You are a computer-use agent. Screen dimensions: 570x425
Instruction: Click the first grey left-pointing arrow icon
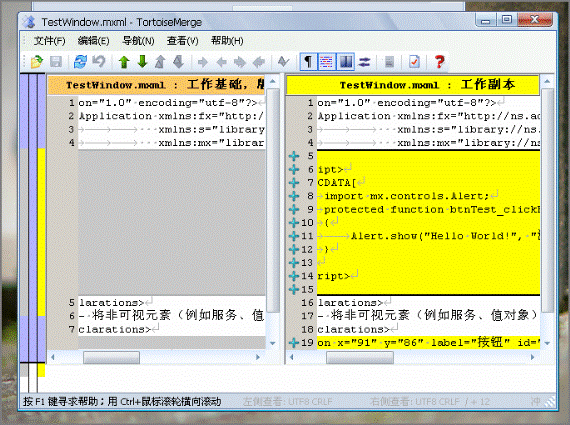point(221,62)
